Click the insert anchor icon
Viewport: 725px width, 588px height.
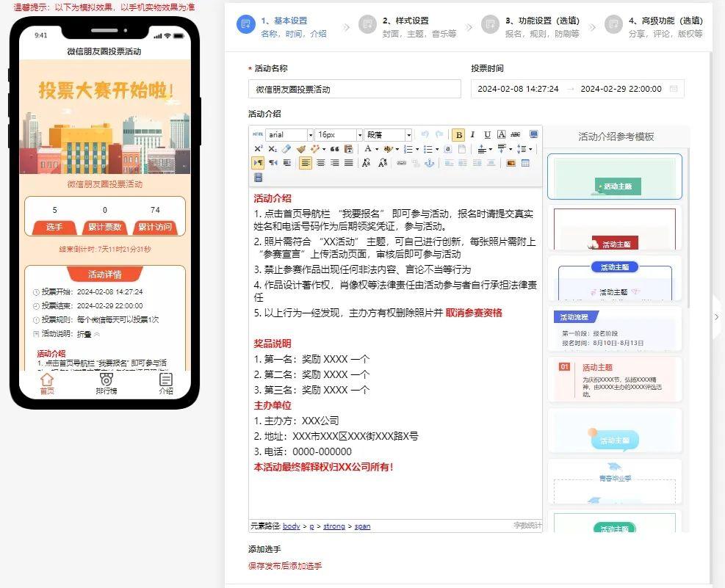click(x=430, y=163)
